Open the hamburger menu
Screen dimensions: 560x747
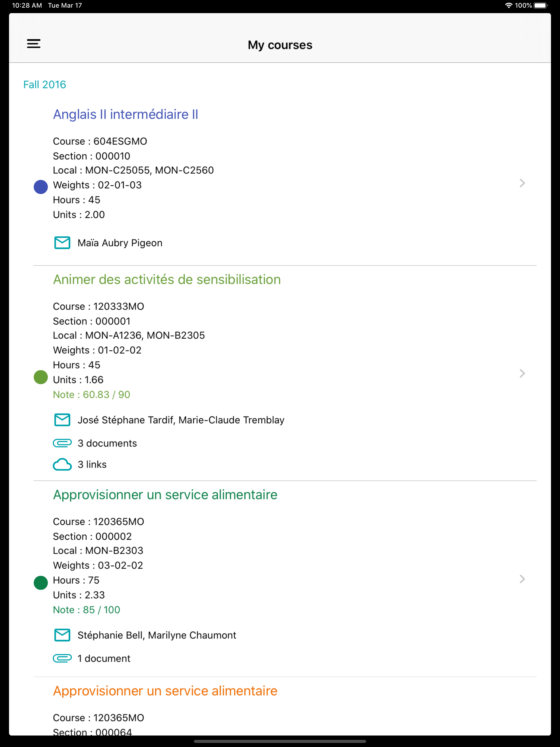[x=34, y=44]
